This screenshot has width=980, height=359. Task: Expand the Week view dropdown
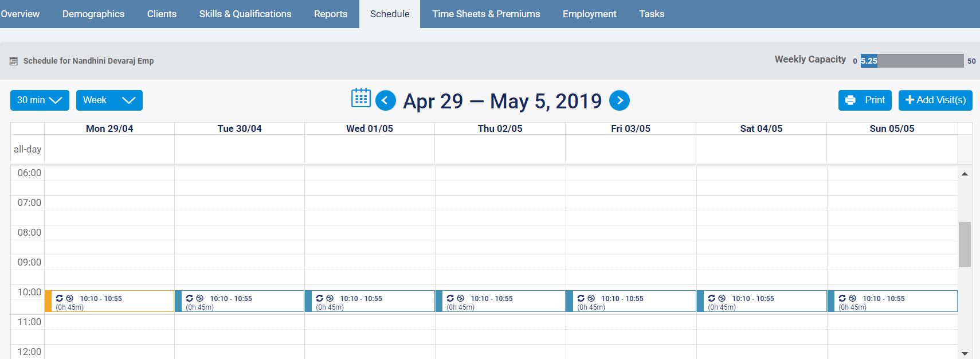109,100
